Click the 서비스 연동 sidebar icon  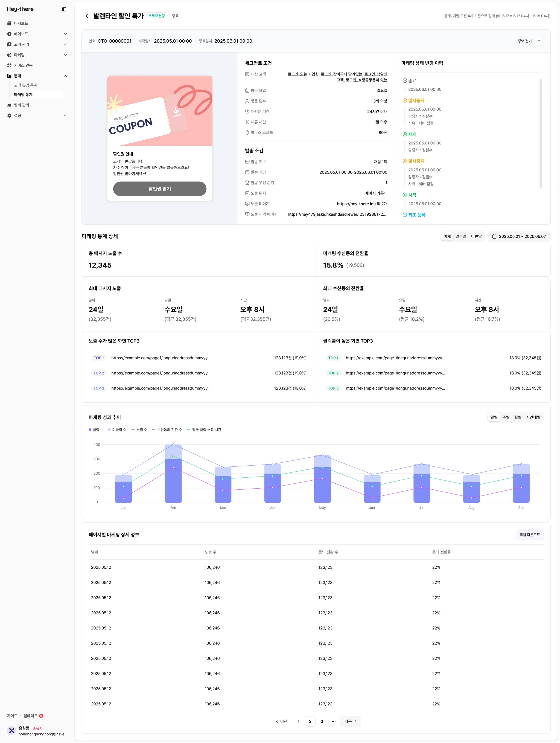point(9,65)
